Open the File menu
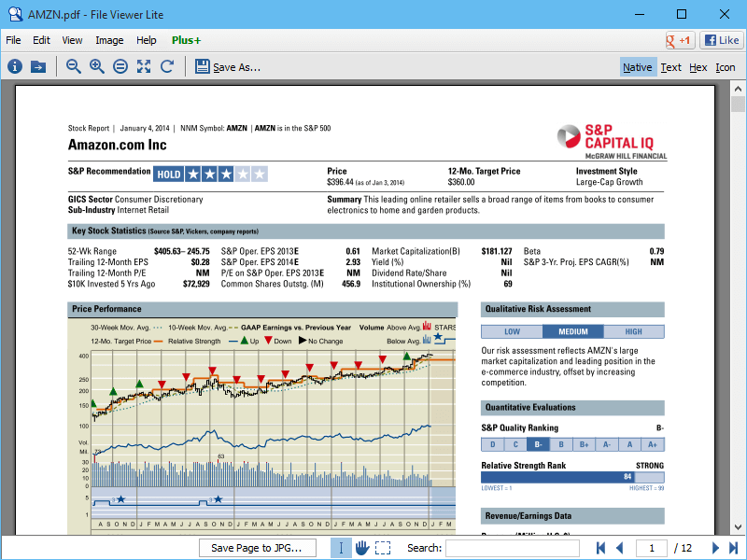 (x=13, y=40)
